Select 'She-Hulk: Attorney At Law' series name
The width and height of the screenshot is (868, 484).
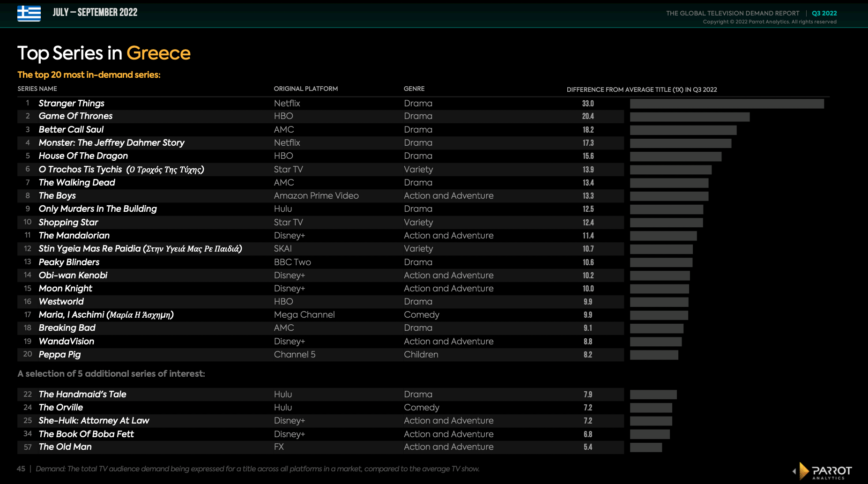pos(94,420)
